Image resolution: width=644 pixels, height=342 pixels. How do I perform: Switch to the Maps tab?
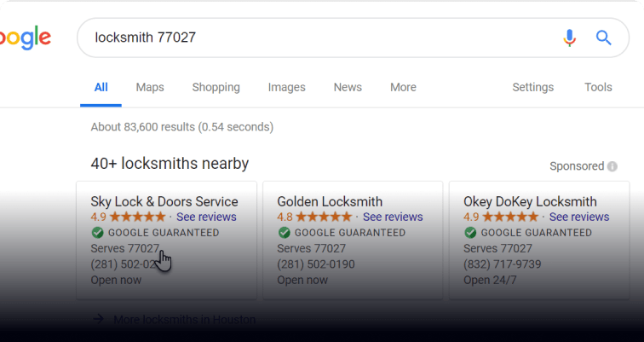pyautogui.click(x=150, y=87)
